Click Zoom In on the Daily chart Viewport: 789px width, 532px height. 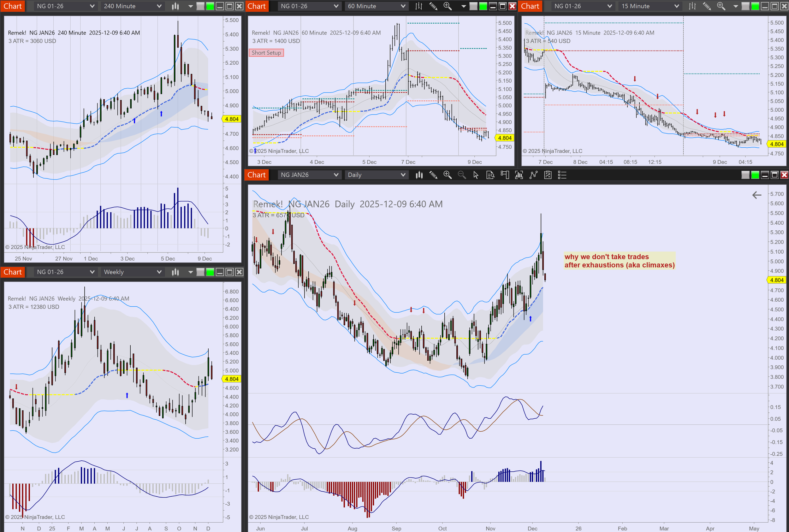[447, 175]
